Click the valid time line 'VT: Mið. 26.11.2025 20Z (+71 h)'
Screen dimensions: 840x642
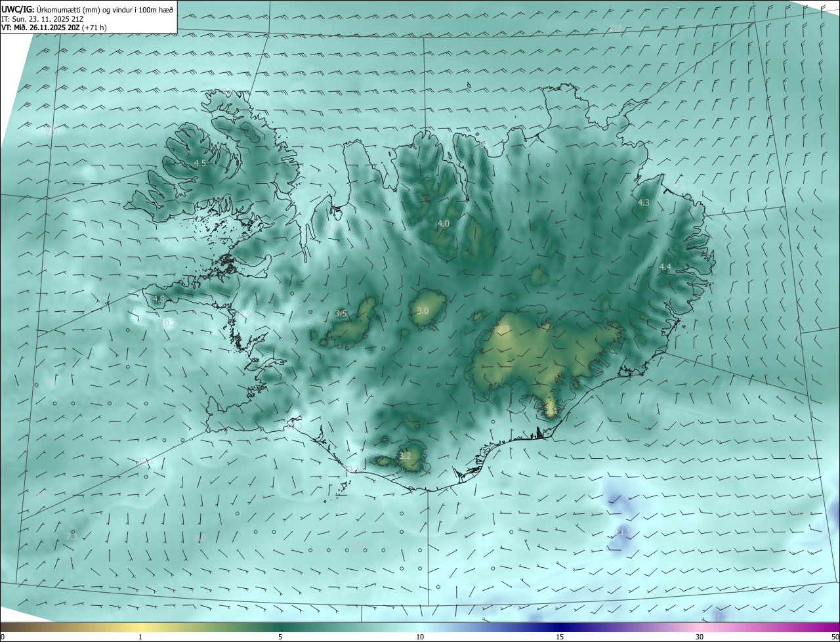coord(54,28)
